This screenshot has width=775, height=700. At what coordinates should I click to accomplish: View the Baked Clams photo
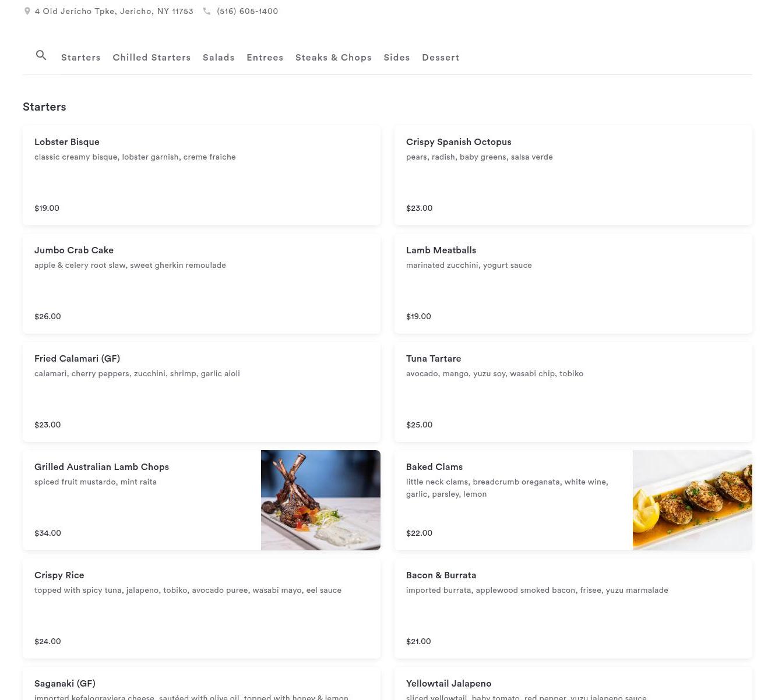click(x=692, y=500)
